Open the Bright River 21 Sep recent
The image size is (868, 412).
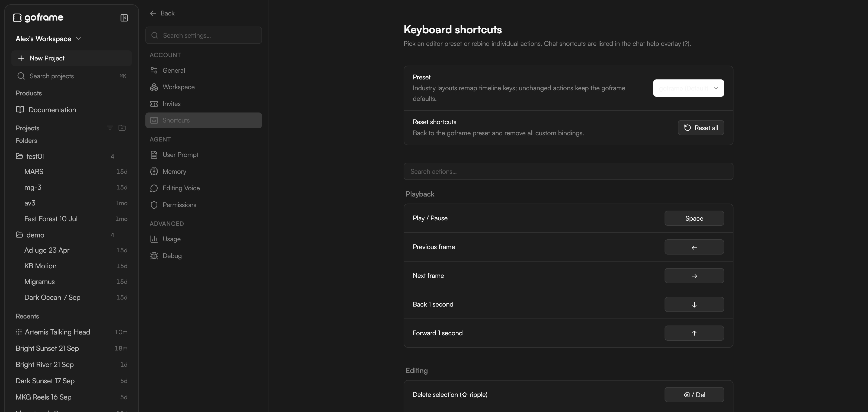(x=71, y=365)
